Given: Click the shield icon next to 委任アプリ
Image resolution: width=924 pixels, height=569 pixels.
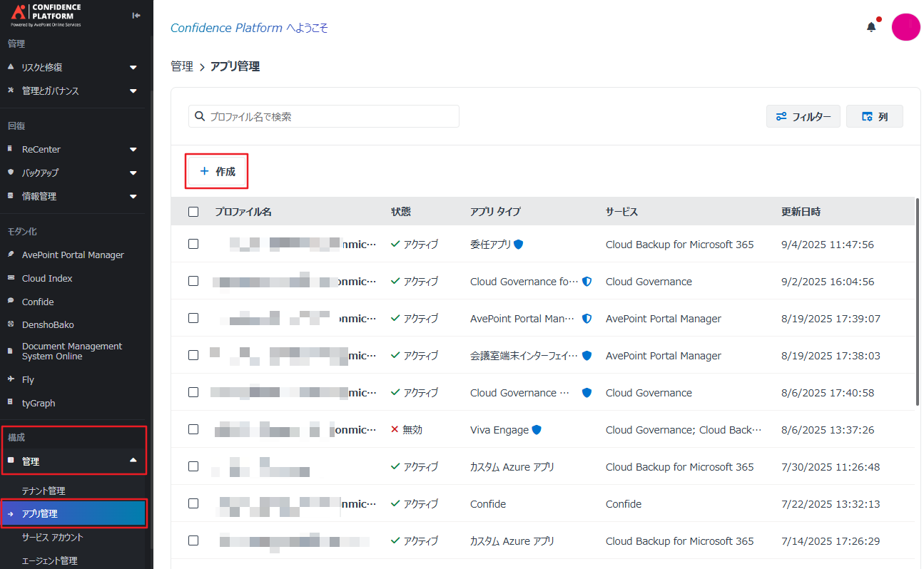Looking at the screenshot, I should click(x=519, y=244).
